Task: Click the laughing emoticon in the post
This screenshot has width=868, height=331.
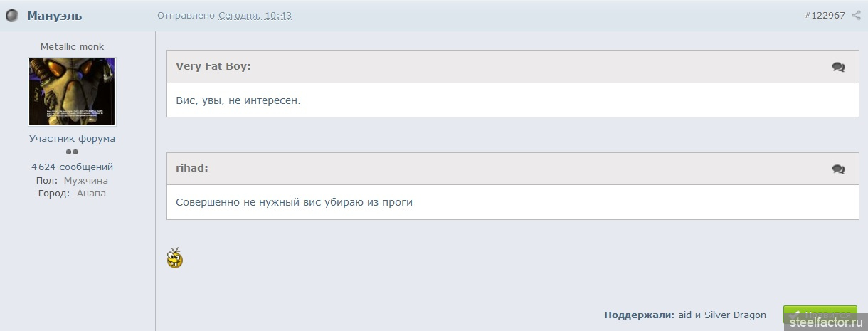Action: point(175,258)
